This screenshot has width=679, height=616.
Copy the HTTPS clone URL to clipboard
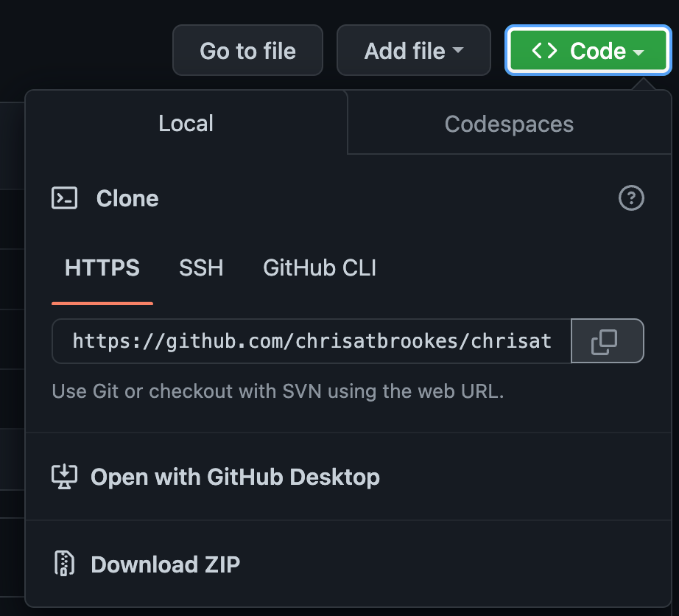click(607, 341)
